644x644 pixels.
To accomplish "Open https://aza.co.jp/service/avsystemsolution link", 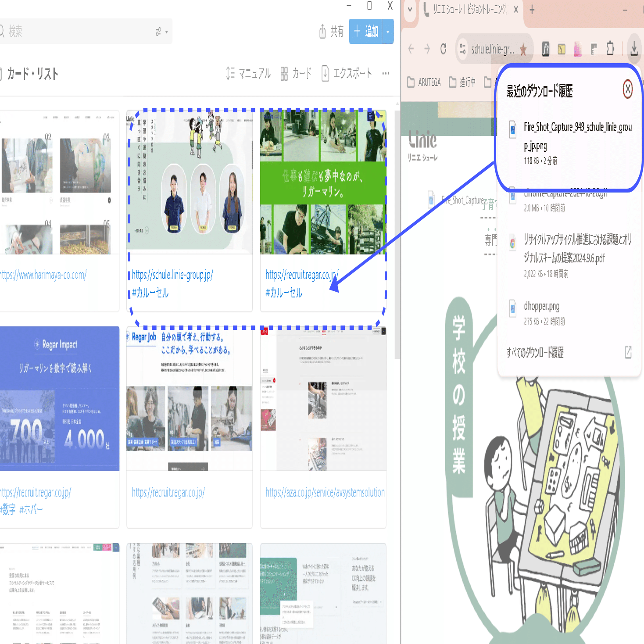I will (x=325, y=493).
